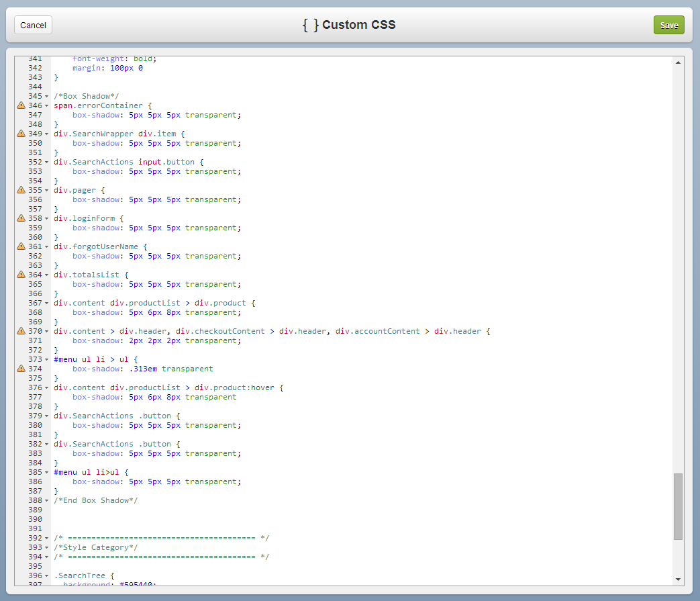Screen dimensions: 700x601
Task: Click the div.checkoutContent selector on line 370
Action: coord(220,331)
